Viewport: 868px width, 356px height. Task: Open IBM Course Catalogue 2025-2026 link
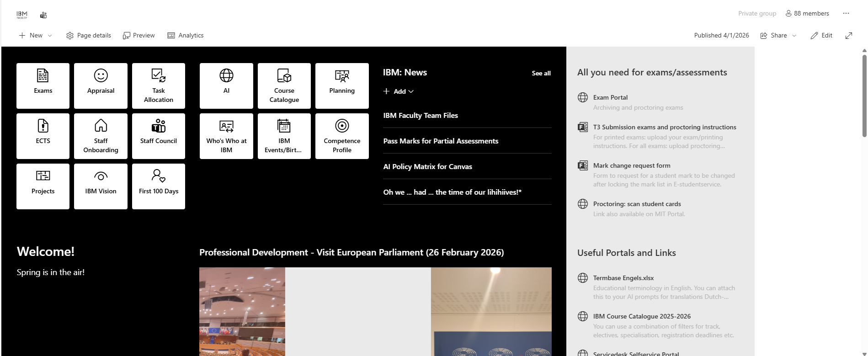point(642,316)
